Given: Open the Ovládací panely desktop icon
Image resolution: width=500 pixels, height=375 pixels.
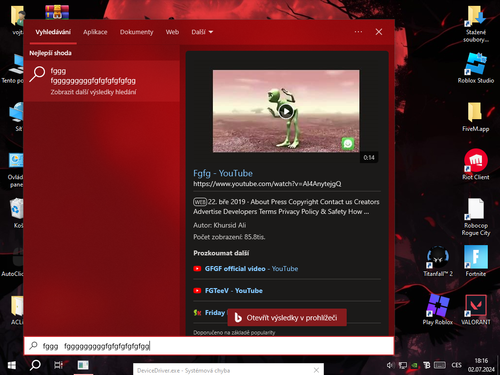Looking at the screenshot, I should [15, 170].
